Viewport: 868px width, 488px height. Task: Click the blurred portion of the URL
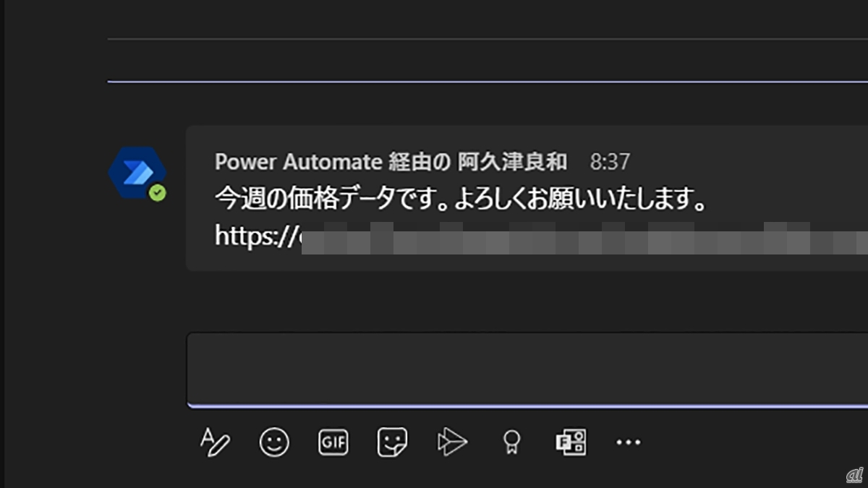[584, 238]
